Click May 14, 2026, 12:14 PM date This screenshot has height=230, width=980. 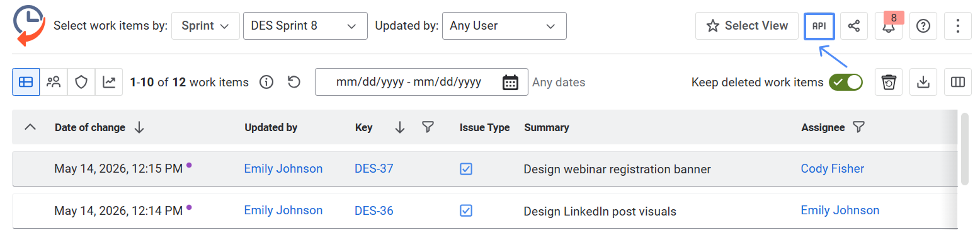[x=118, y=210]
